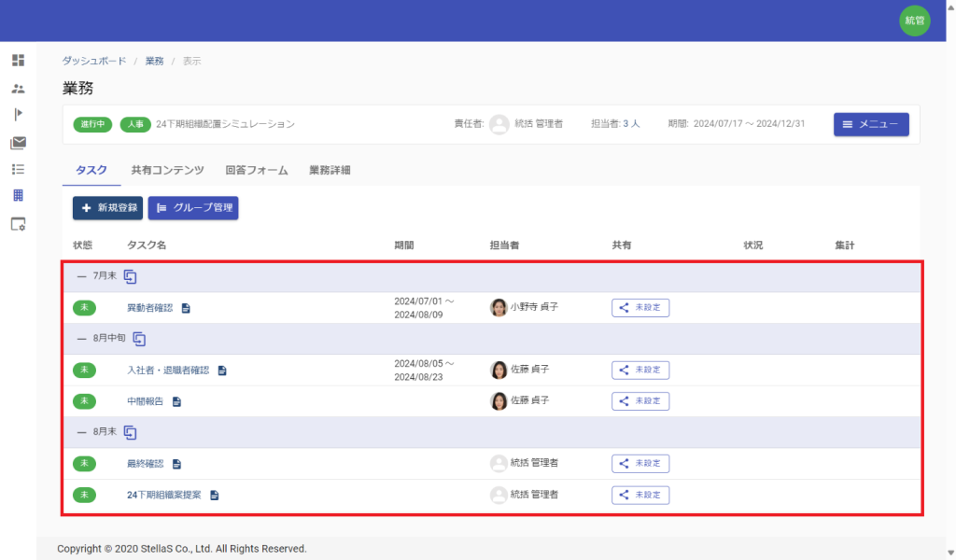Open the document icon beside 24下期組織案提案
Viewport: 956px width, 560px height.
(x=214, y=495)
